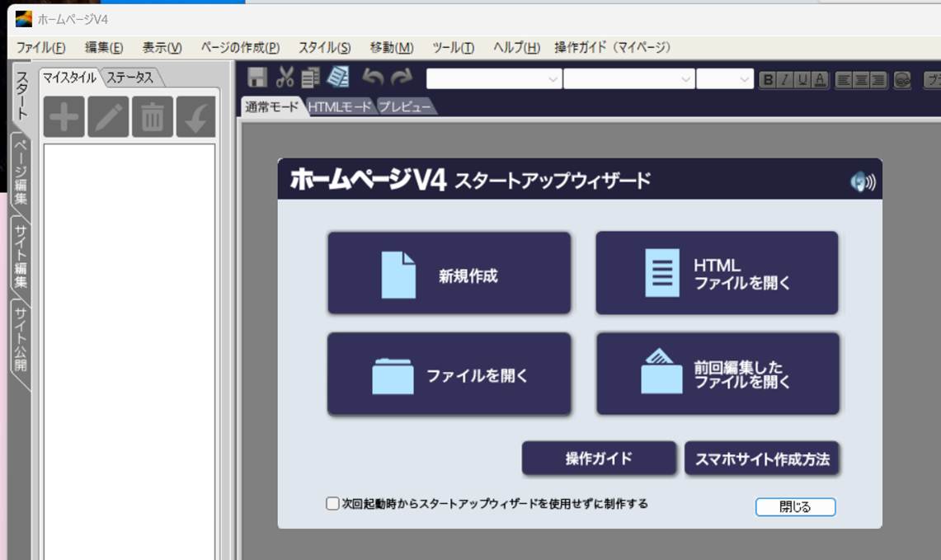
Task: Open the ツール(T) menu
Action: [453, 47]
